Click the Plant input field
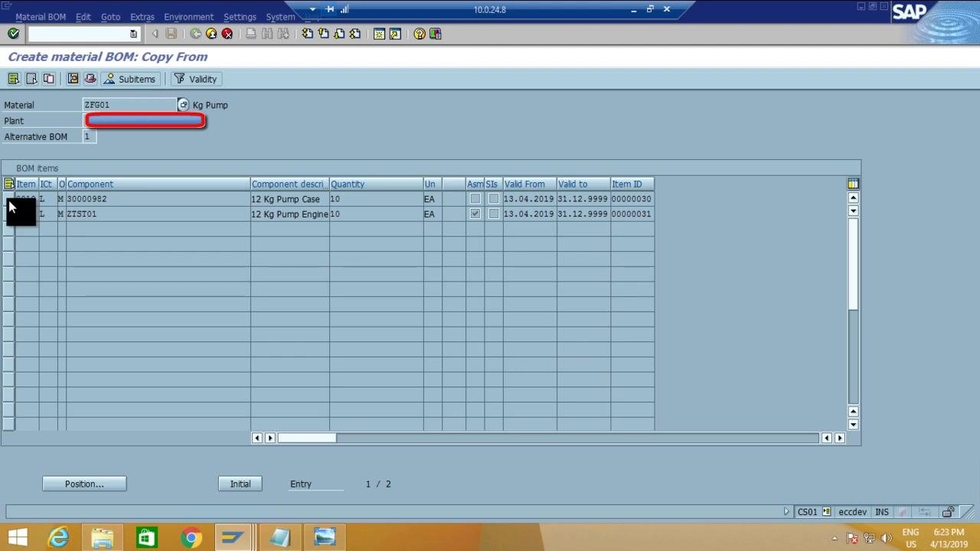Screen dimensions: 980x551 [145, 121]
